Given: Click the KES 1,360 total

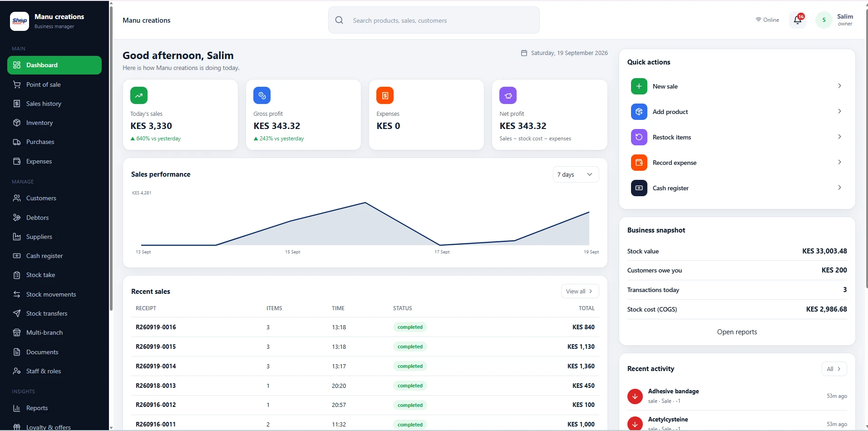Looking at the screenshot, I should point(581,366).
